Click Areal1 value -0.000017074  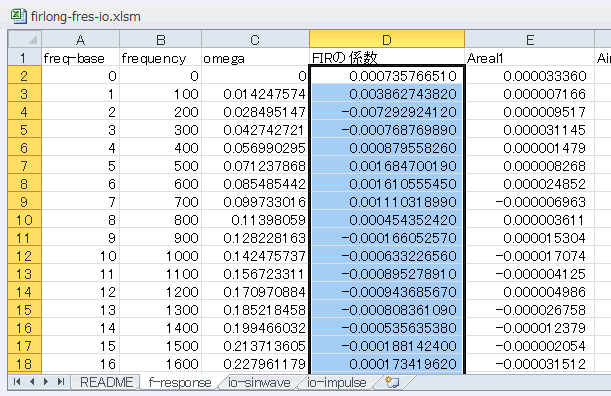pyautogui.click(x=530, y=256)
